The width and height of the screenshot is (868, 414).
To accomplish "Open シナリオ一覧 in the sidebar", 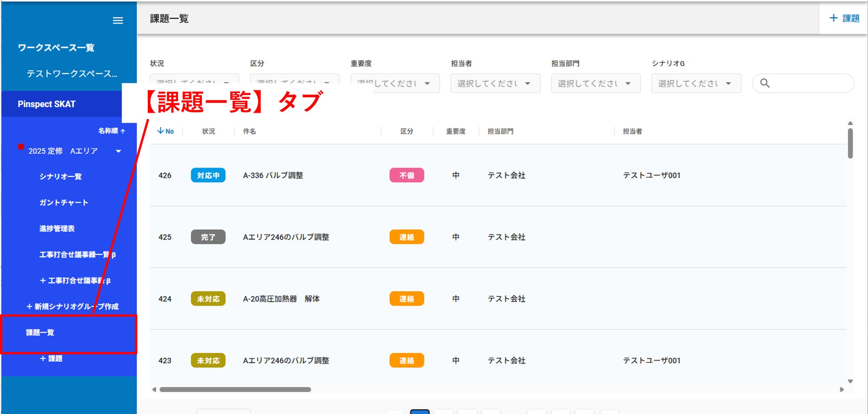I will (x=61, y=176).
